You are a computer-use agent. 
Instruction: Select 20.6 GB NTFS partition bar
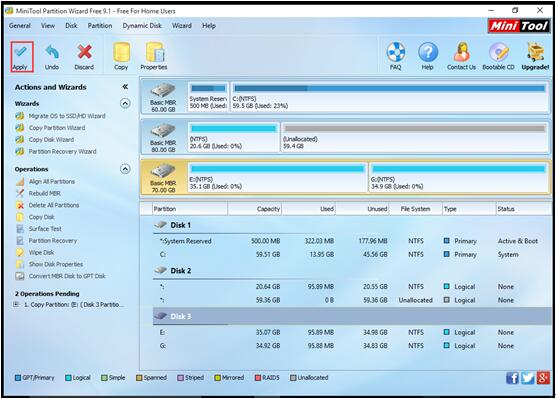coord(234,137)
